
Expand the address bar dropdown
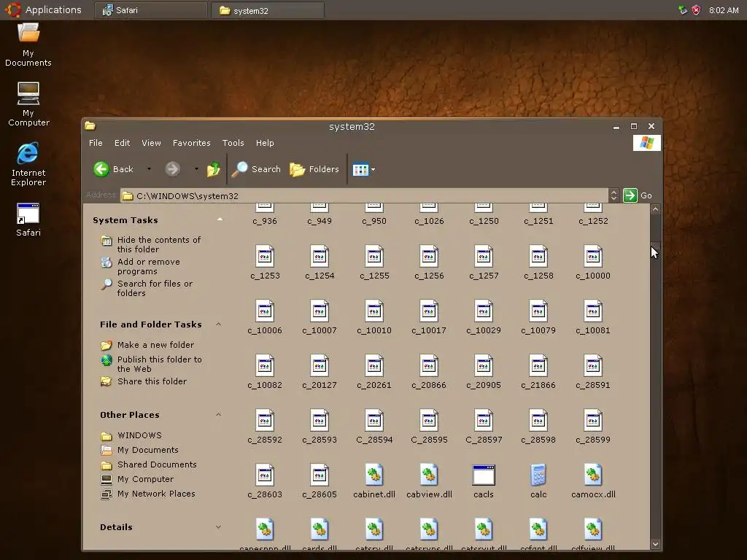coord(614,195)
